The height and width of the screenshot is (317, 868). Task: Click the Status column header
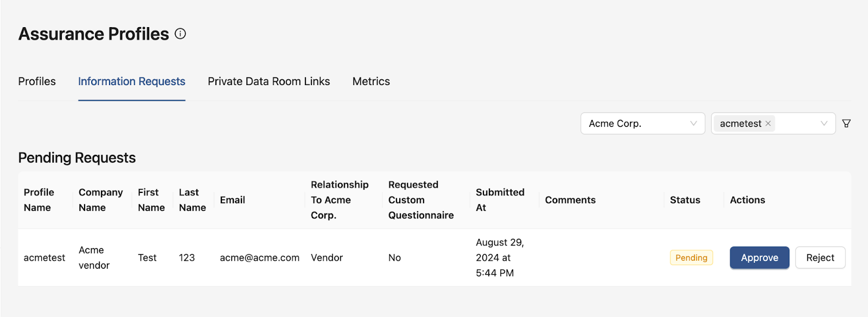click(685, 200)
